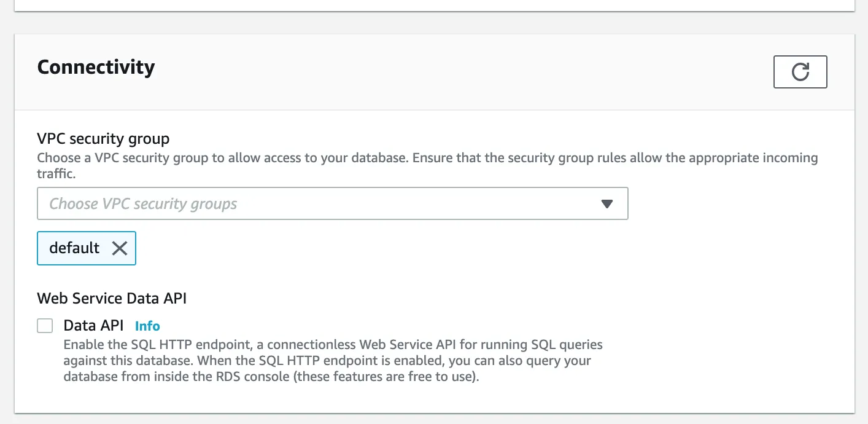Click the RDS console free-to-use description line
The height and width of the screenshot is (424, 868).
coord(270,377)
